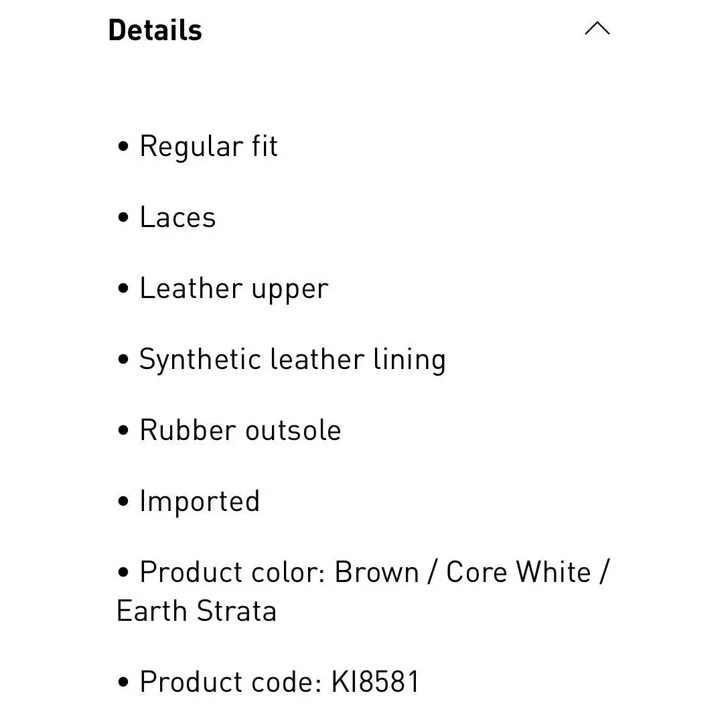Select the Earth Strata color text

196,611
